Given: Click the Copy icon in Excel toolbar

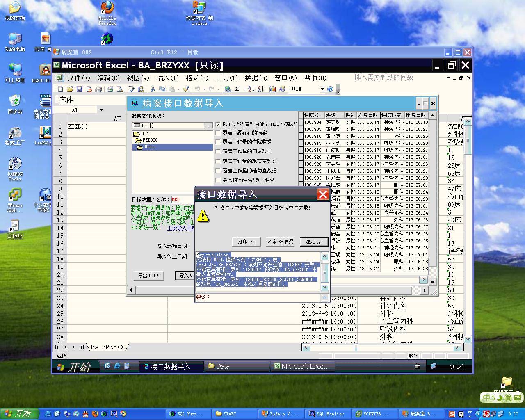Looking at the screenshot, I should point(162,89).
